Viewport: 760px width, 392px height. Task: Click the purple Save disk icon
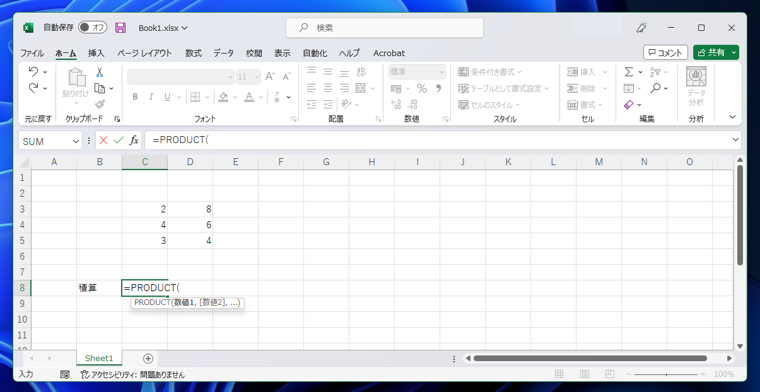[120, 28]
